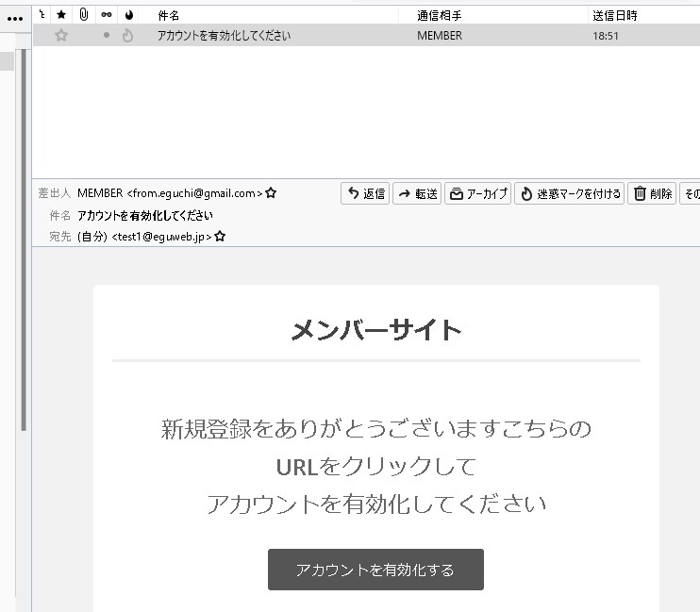Star the アカウントを有効化してください message
The height and width of the screenshot is (612, 700).
[x=61, y=36]
